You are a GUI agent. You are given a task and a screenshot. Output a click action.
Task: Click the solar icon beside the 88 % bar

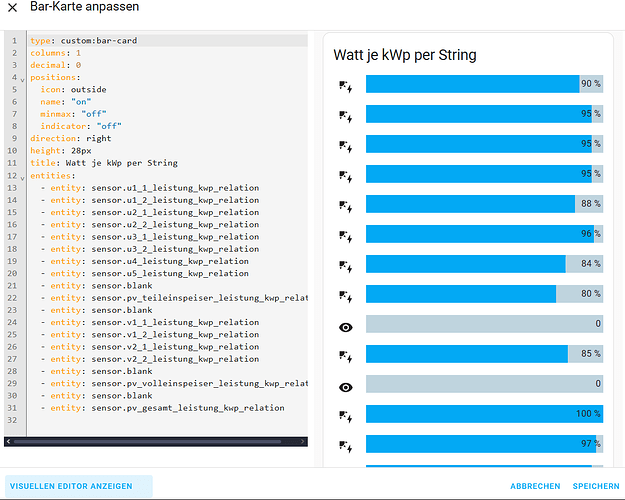click(x=346, y=204)
